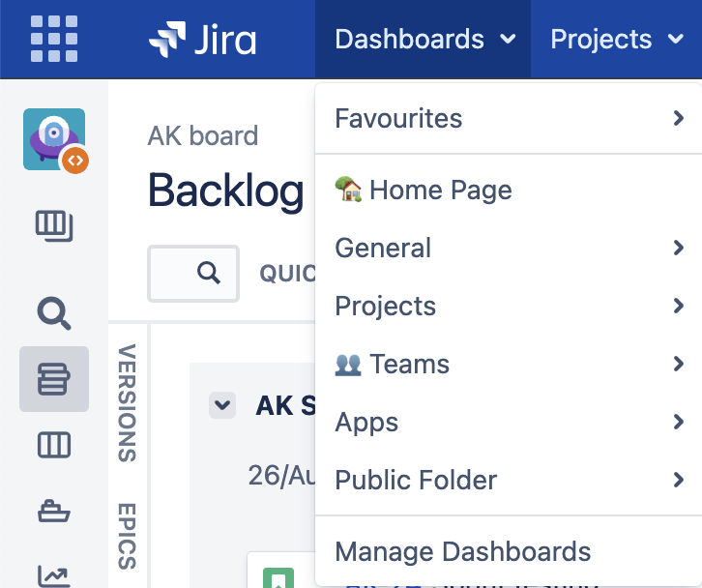
Task: Open the boards icon in the sidebar
Action: tap(54, 227)
